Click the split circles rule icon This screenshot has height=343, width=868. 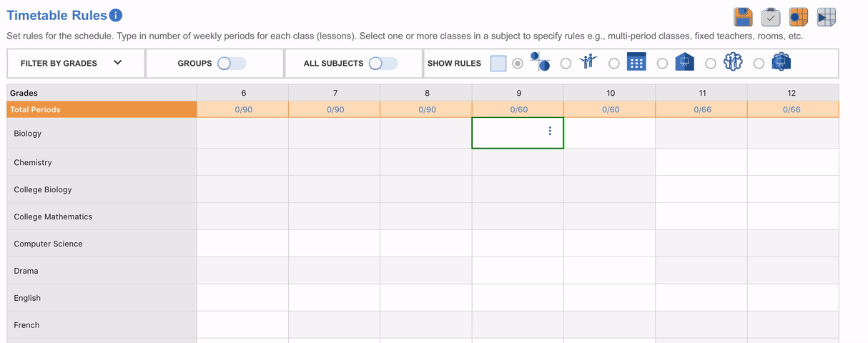click(x=540, y=62)
